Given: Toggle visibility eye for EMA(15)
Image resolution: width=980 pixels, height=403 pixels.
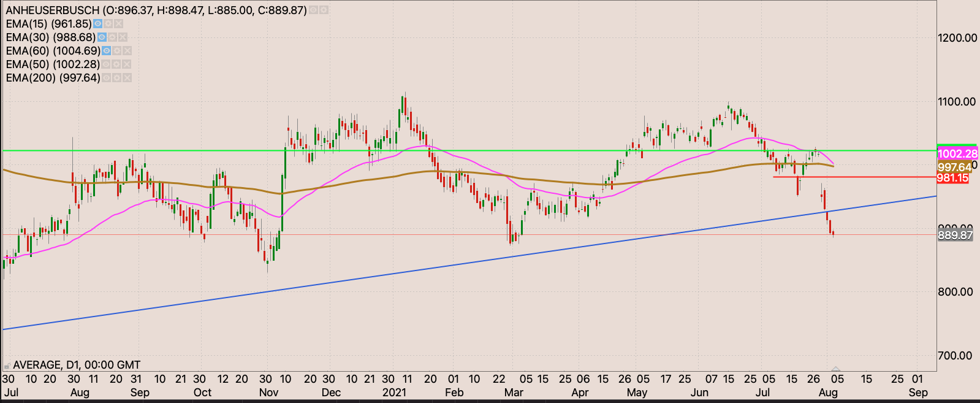Looking at the screenshot, I should pos(98,24).
